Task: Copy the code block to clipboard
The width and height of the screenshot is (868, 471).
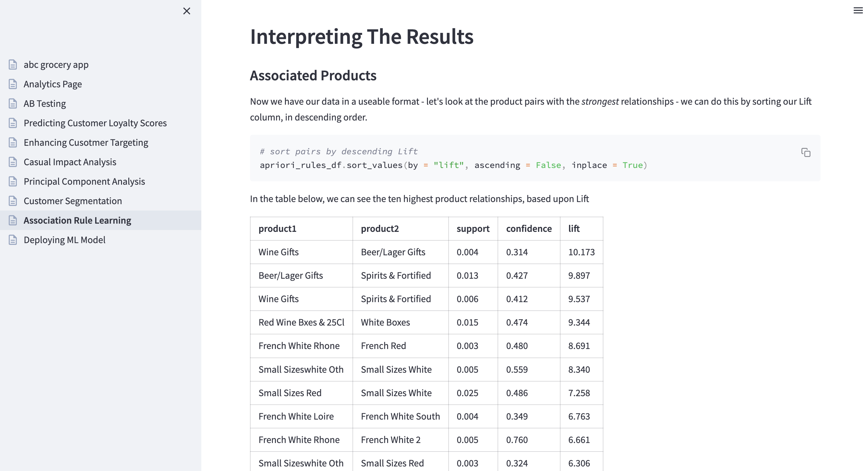Action: tap(806, 153)
